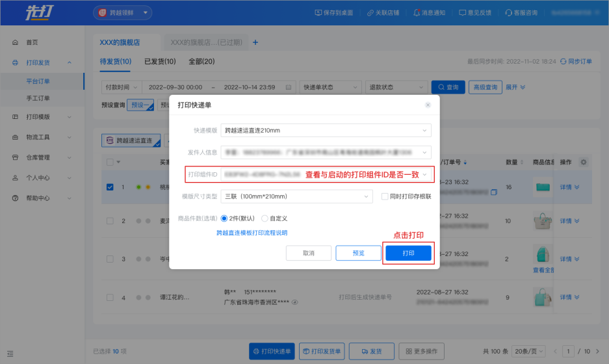Tick the checkbox for order row 2
This screenshot has height=364, width=609.
click(x=110, y=221)
